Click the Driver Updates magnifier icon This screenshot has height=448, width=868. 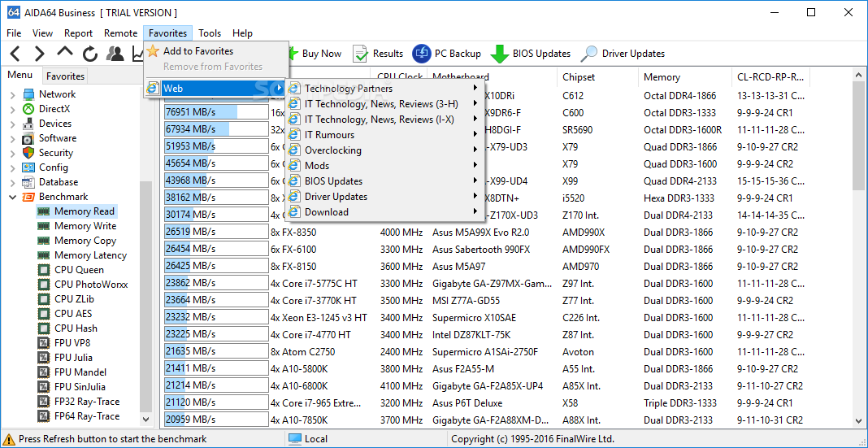pyautogui.click(x=589, y=54)
